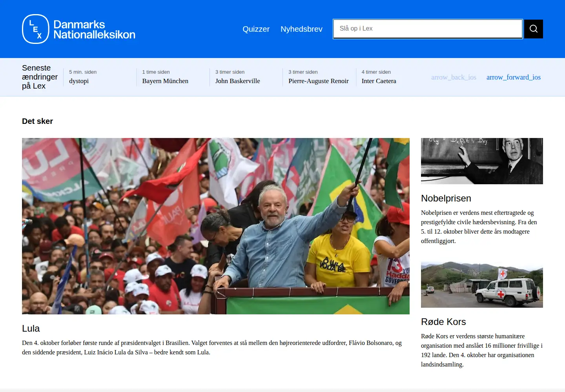Open the Lula article heading
The image size is (565, 392).
point(31,328)
